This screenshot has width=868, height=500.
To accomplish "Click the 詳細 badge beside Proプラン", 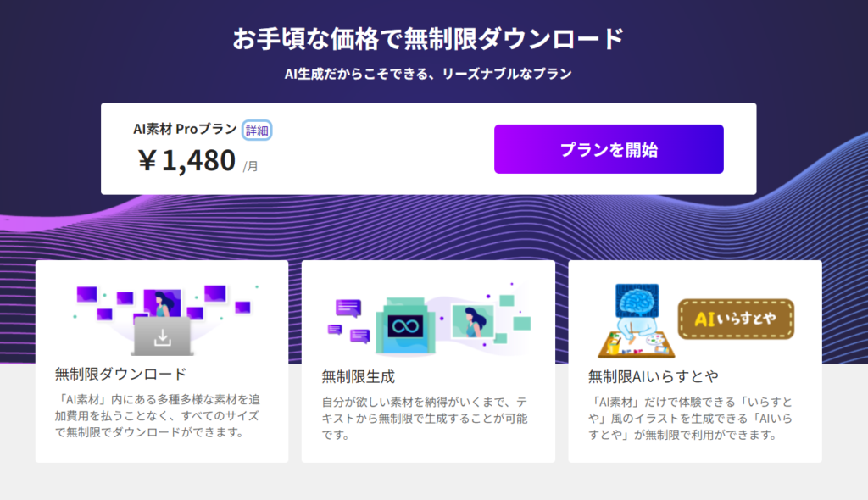I will [x=258, y=130].
